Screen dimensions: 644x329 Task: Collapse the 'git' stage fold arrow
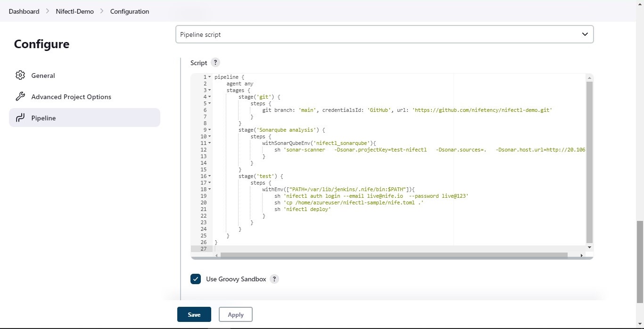pyautogui.click(x=209, y=97)
